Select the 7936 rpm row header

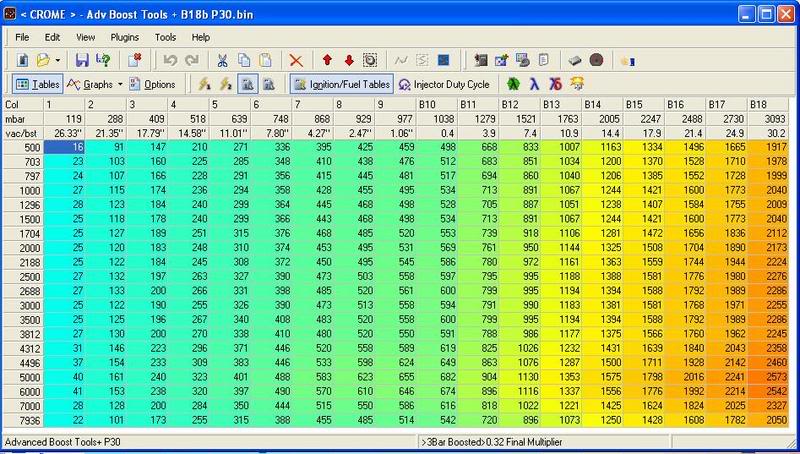22,420
